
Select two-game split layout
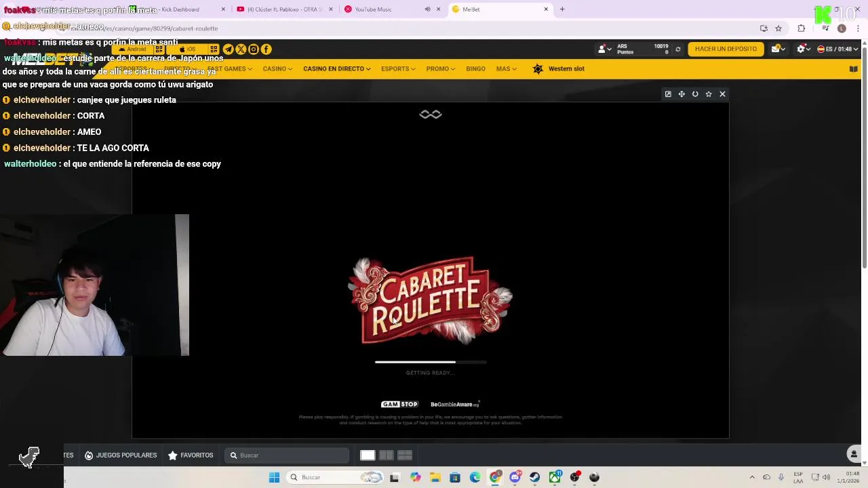[x=386, y=455]
